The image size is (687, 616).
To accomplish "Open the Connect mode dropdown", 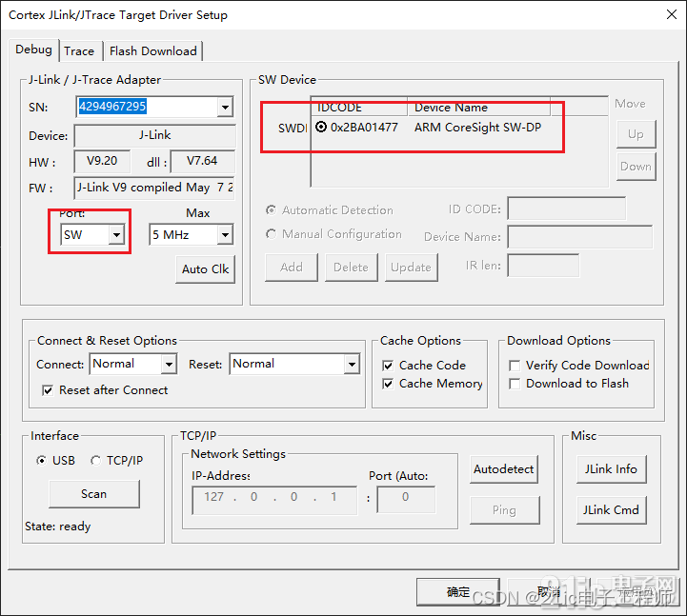I will click(169, 364).
